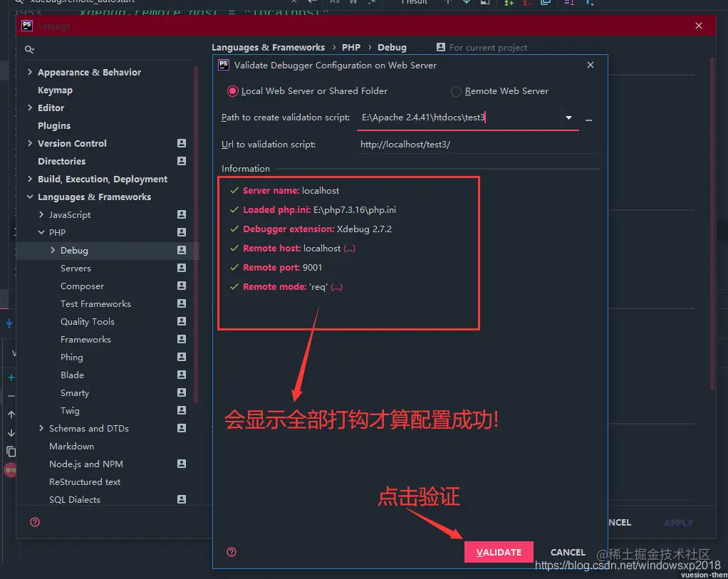Click project-level icon beside Smarty

tap(182, 393)
